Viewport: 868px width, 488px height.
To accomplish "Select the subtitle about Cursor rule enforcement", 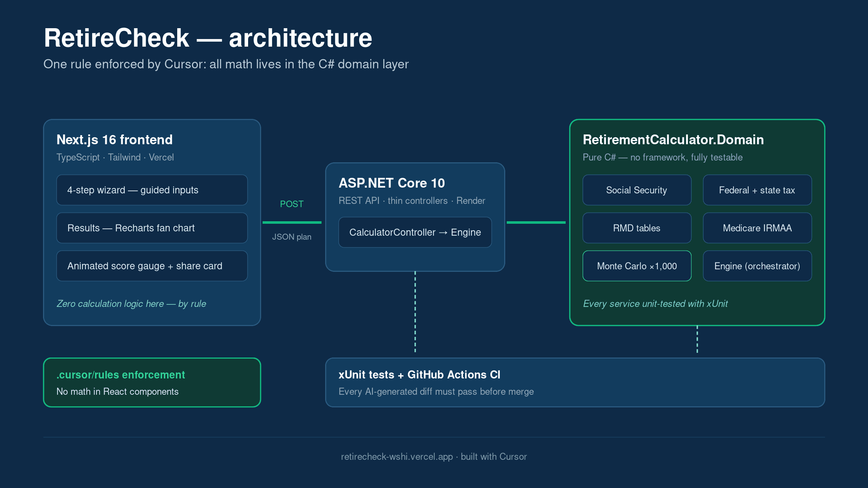I will tap(226, 64).
